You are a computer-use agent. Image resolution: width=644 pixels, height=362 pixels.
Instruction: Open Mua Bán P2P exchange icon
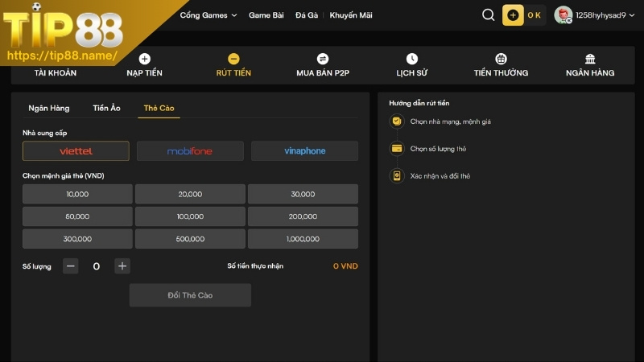[x=323, y=59]
